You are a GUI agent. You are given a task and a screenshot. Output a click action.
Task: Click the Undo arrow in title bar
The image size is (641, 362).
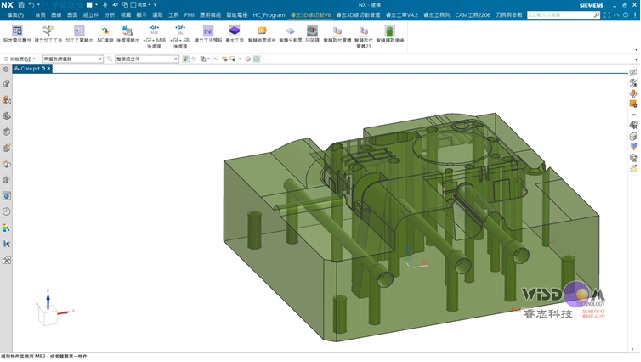(x=31, y=5)
